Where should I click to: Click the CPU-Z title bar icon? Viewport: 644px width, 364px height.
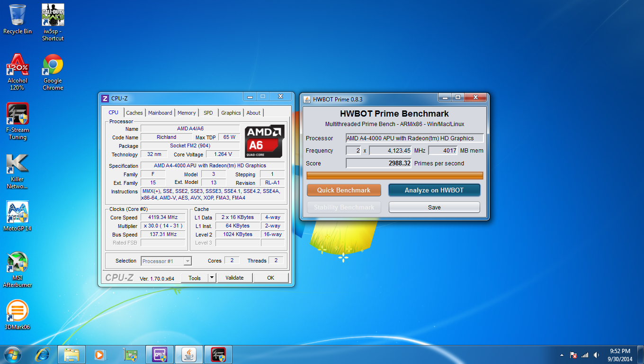click(x=105, y=98)
